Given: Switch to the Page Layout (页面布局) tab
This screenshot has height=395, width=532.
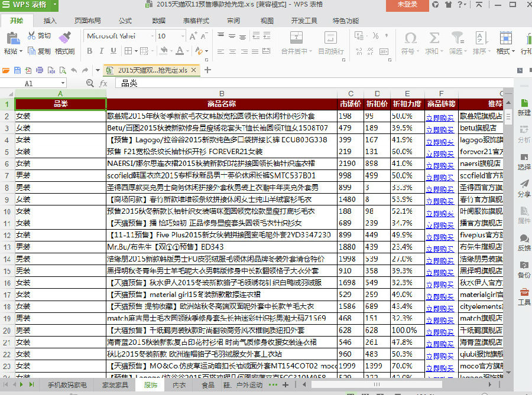Looking at the screenshot, I should [87, 21].
